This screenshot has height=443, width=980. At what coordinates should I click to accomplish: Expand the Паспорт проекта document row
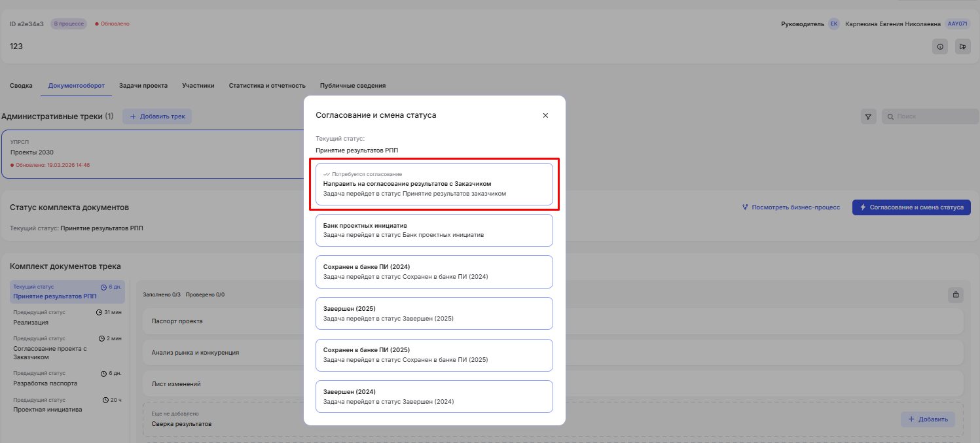click(177, 321)
